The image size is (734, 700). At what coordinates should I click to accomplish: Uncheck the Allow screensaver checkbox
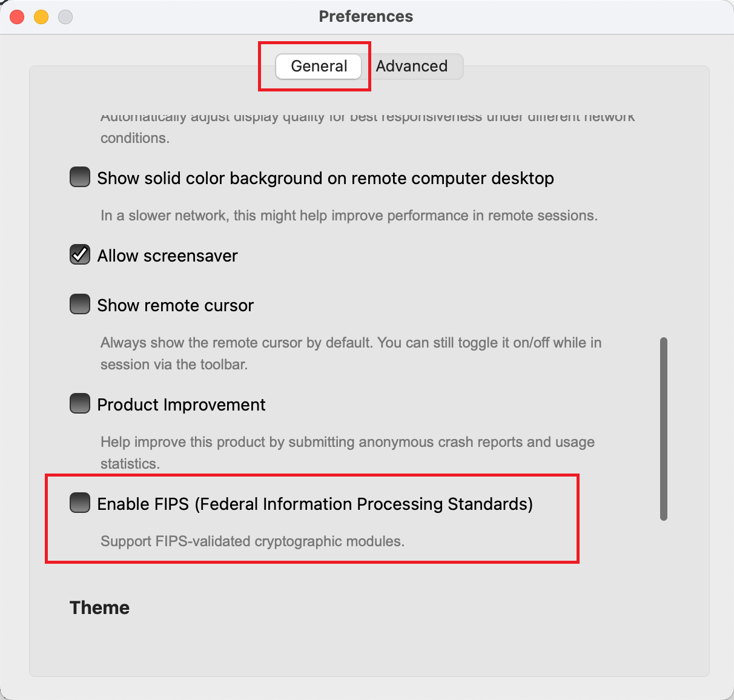click(80, 255)
